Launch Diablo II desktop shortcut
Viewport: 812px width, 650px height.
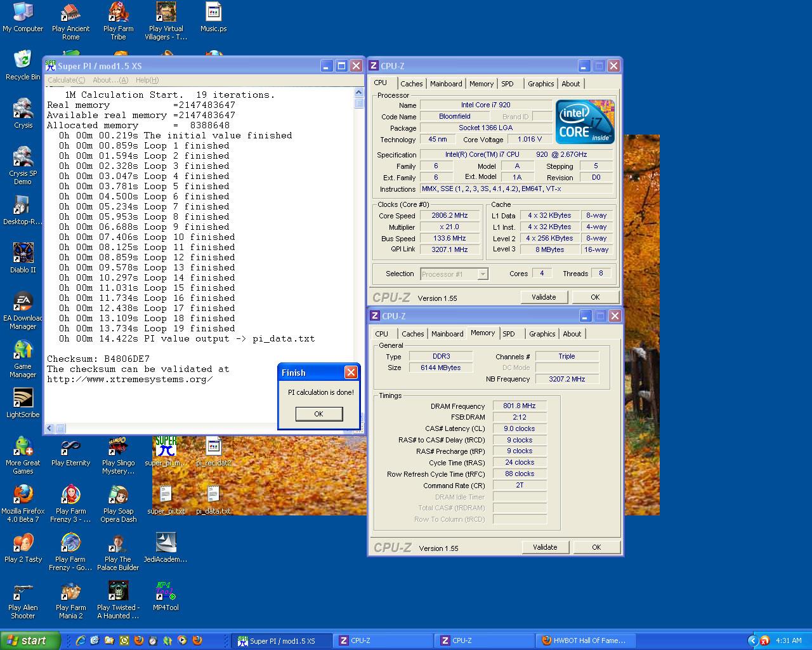tap(23, 259)
